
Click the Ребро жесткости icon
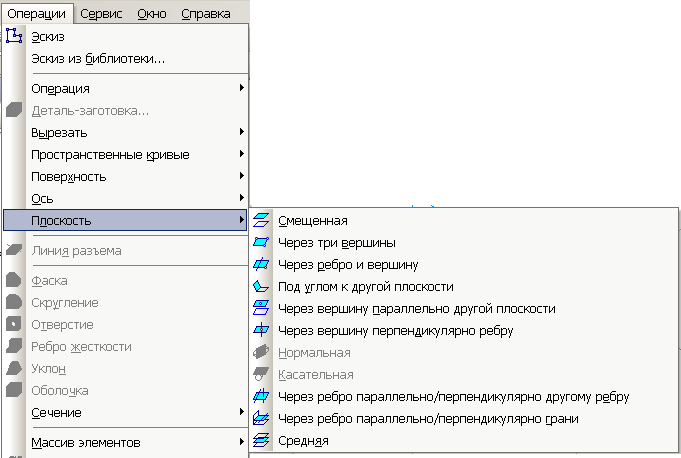click(14, 346)
